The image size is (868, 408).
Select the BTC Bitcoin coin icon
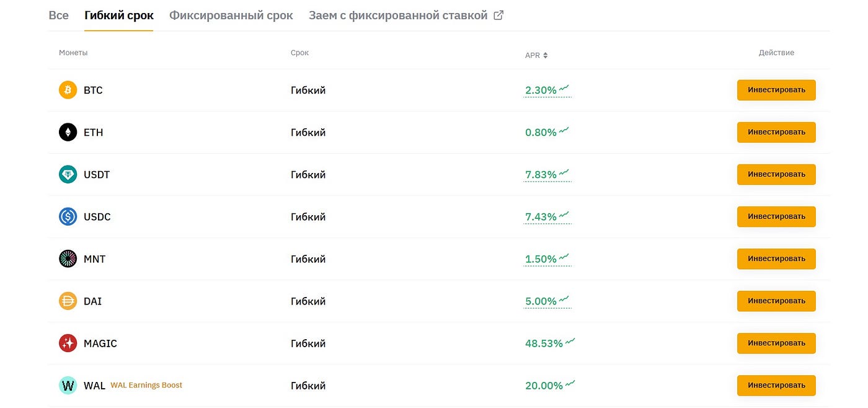(x=68, y=90)
